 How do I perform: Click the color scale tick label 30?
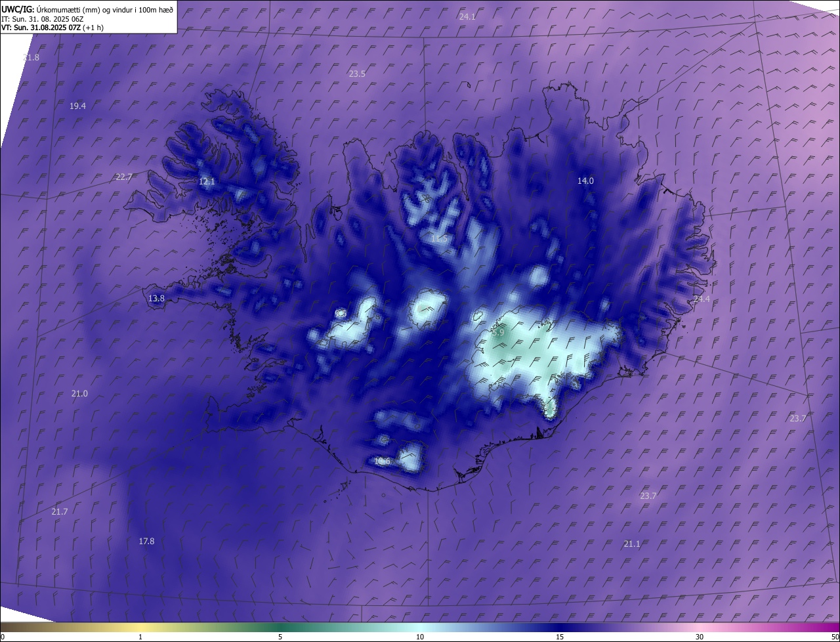click(x=700, y=637)
